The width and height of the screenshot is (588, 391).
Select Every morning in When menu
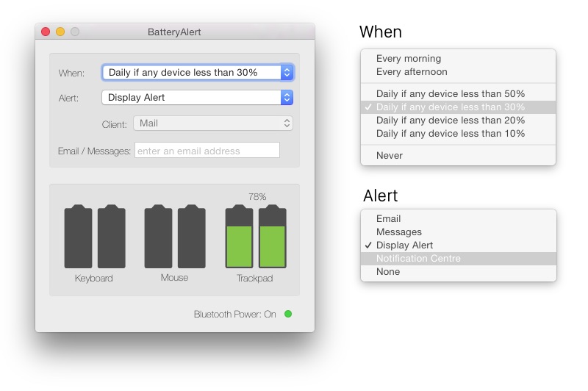tap(458, 59)
